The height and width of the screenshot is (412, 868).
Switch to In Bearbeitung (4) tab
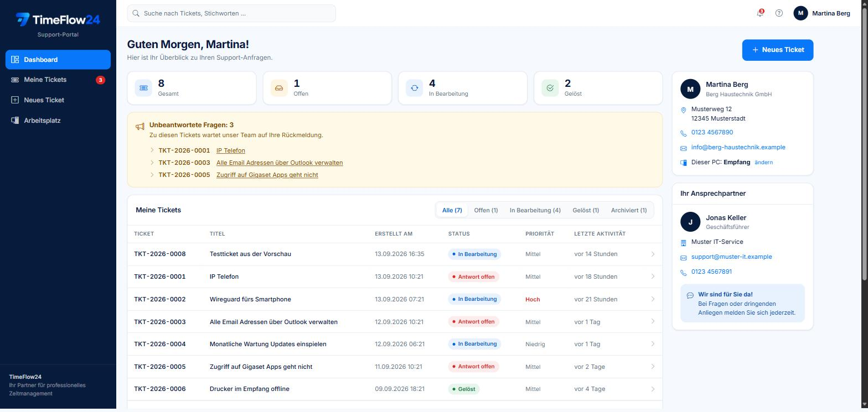point(535,210)
